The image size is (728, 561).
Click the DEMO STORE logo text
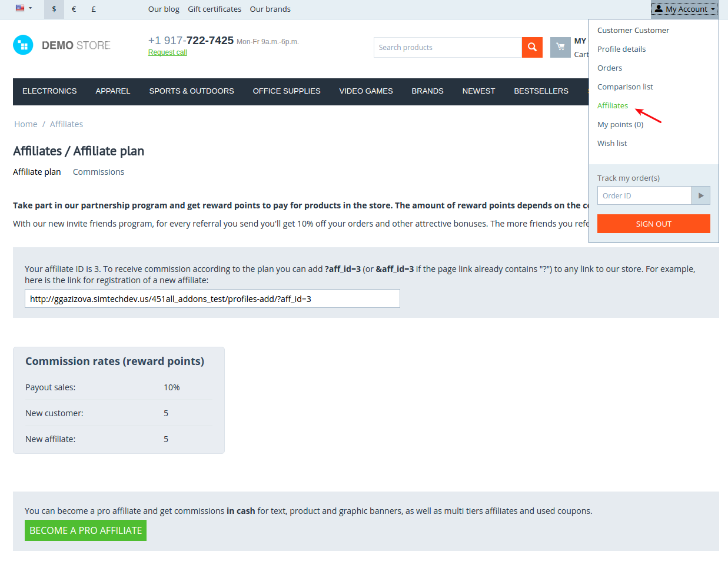(x=76, y=45)
